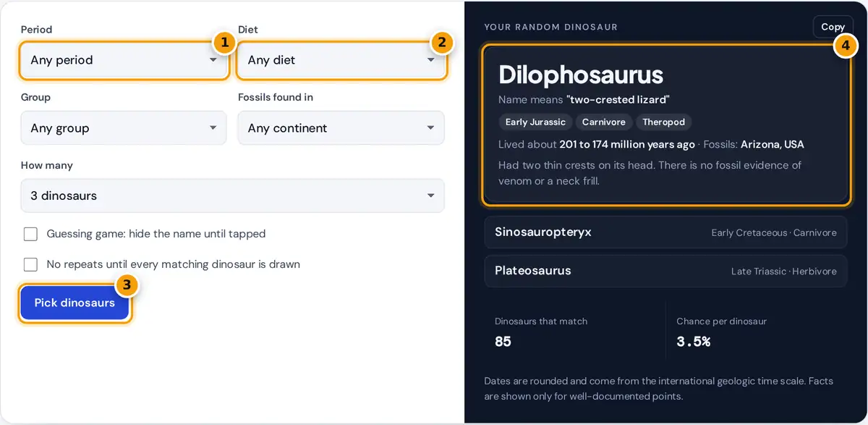
Task: Click the "Arizona, USA" fossil location
Action: [773, 144]
